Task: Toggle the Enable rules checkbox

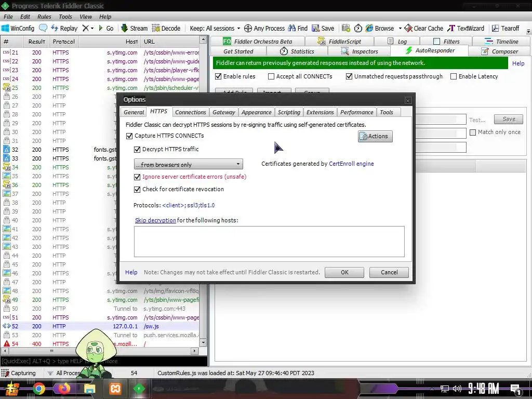Action: pos(218,76)
